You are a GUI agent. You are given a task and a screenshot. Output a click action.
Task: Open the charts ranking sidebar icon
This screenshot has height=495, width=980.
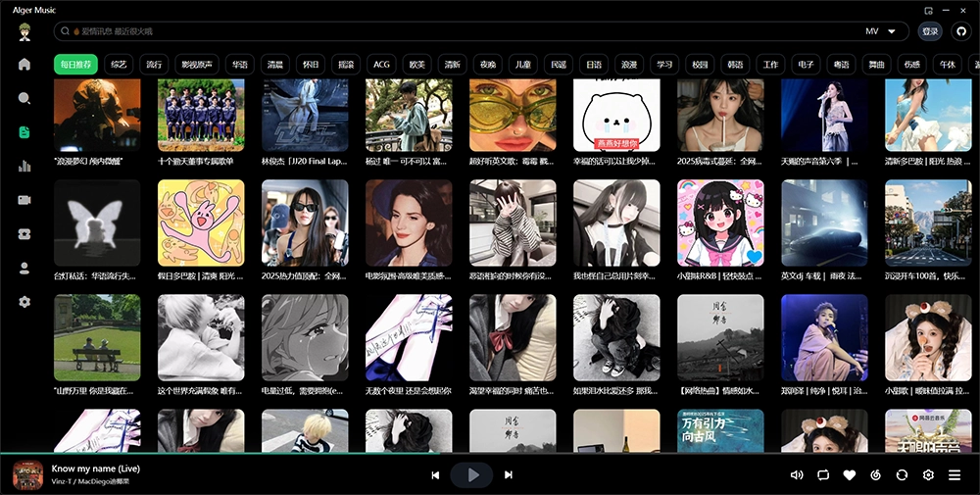(24, 166)
